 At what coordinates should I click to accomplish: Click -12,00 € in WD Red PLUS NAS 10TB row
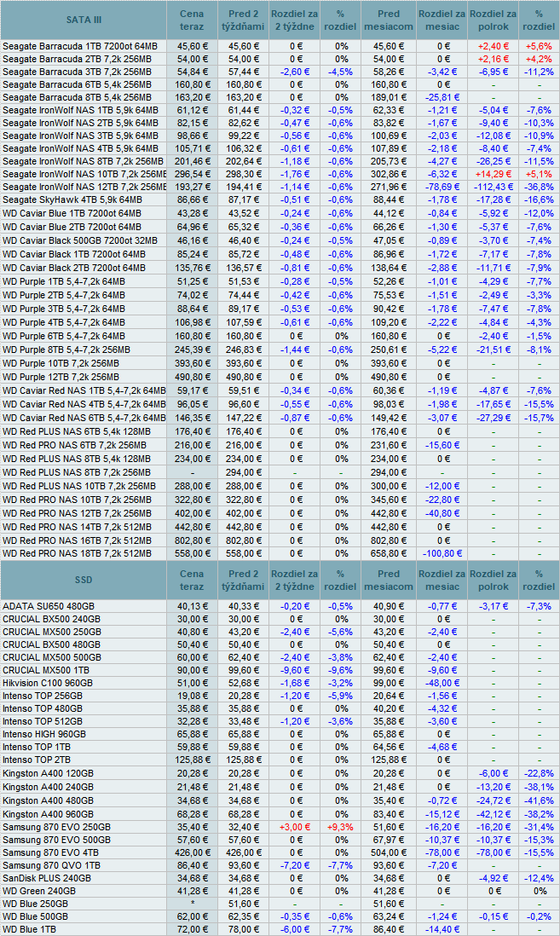442,486
